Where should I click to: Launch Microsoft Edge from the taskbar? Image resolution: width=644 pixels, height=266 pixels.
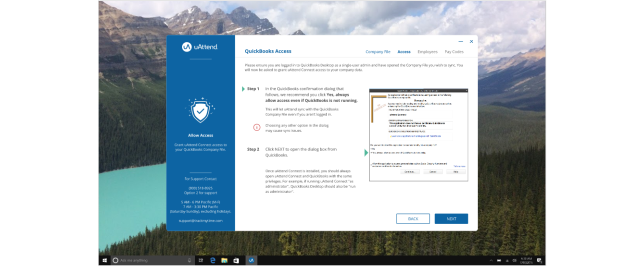pyautogui.click(x=213, y=260)
